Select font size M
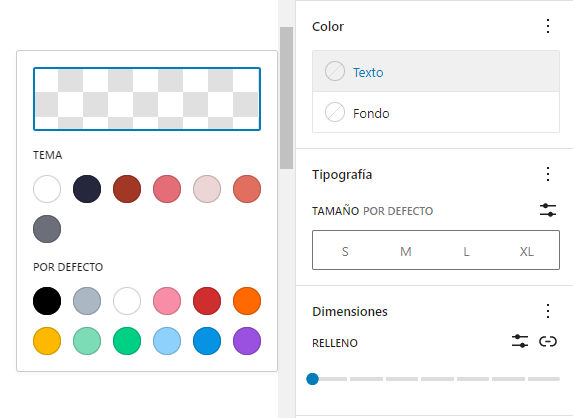573x418 pixels. point(406,251)
